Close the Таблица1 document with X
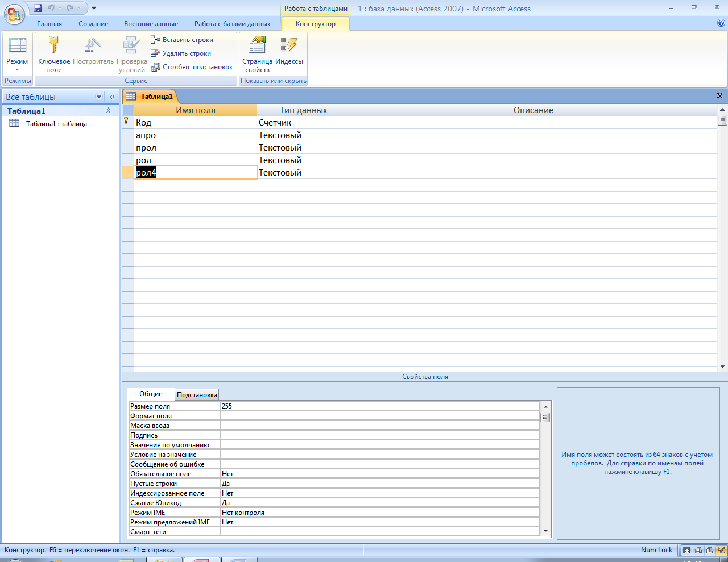728x562 pixels. pyautogui.click(x=719, y=95)
